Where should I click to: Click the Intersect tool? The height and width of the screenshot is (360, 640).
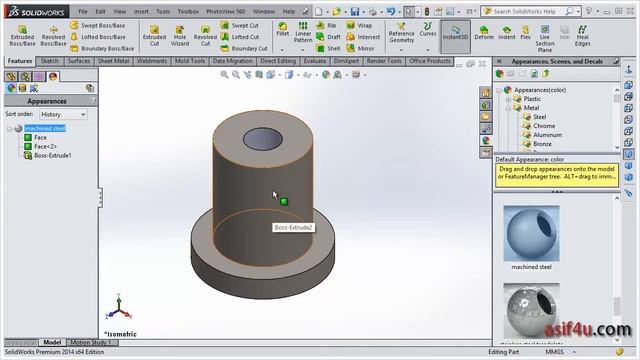tap(363, 37)
